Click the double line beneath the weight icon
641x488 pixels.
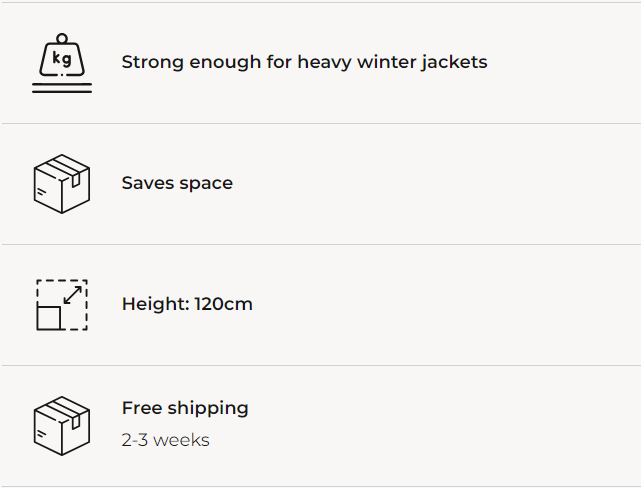pyautogui.click(x=62, y=89)
